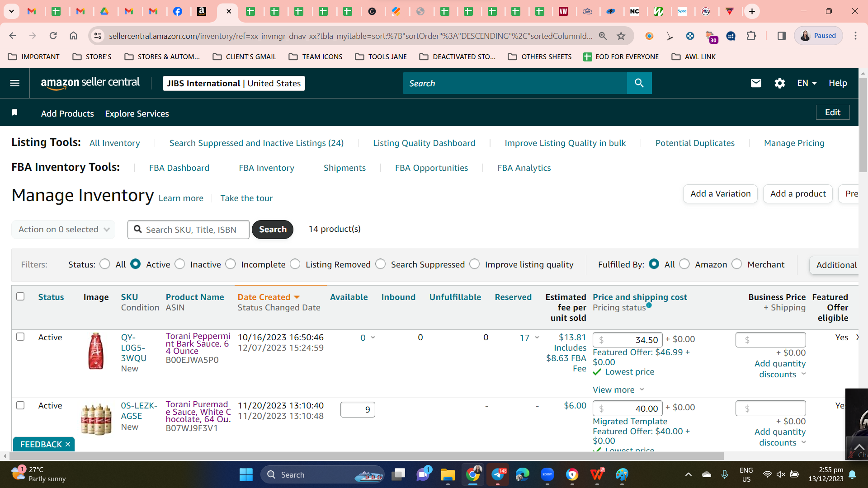Sort by Date Created column

[269, 297]
